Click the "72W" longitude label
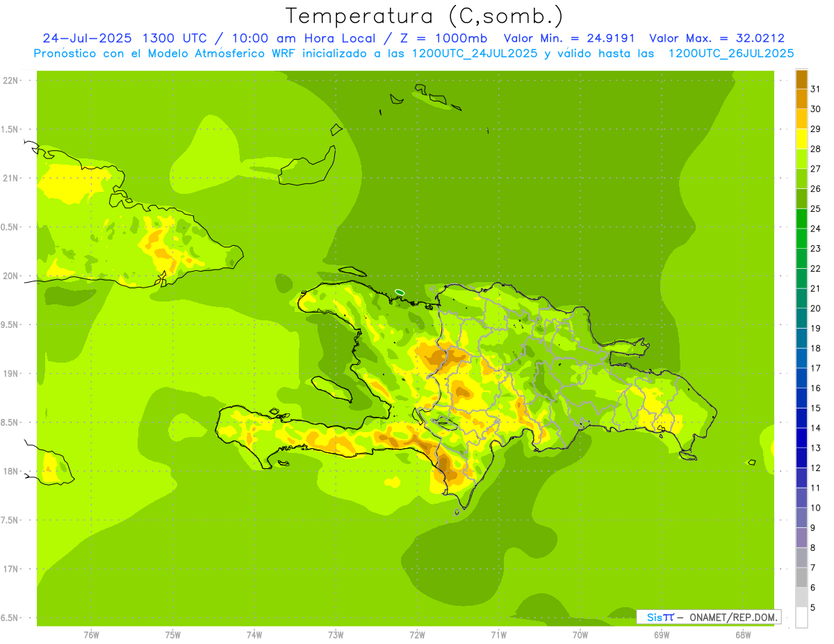The image size is (834, 644). point(417,635)
